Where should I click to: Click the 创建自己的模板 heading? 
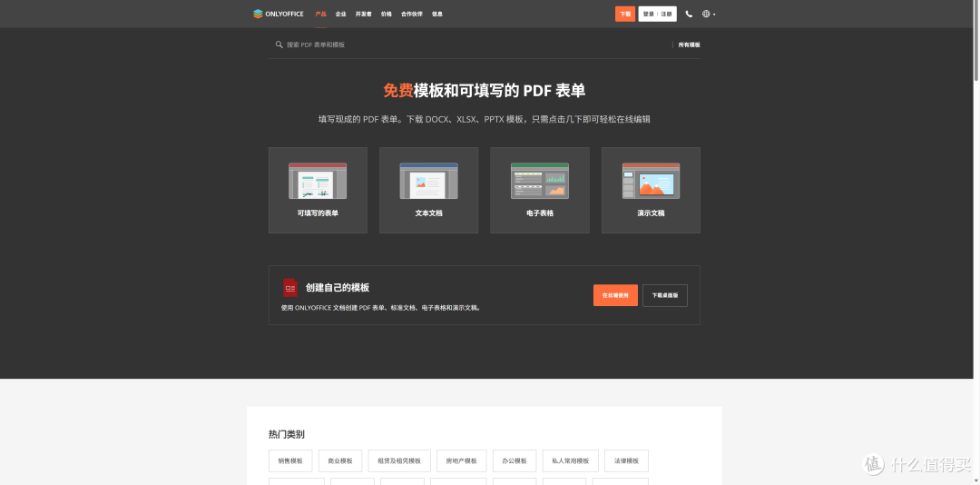click(338, 288)
